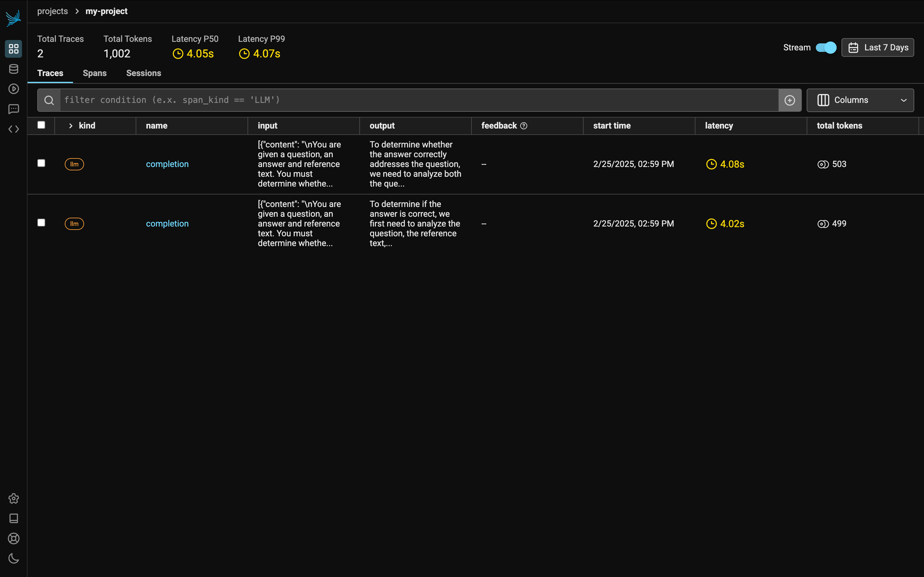Toggle the Stream switch off
This screenshot has width=924, height=577.
pyautogui.click(x=826, y=48)
